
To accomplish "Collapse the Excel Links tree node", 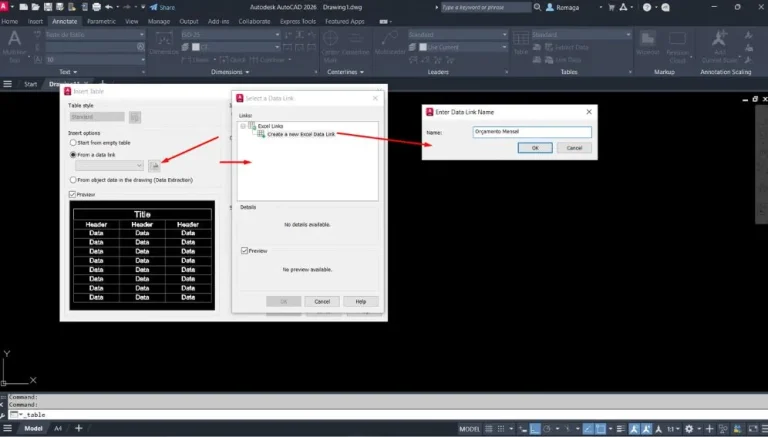I will 243,126.
